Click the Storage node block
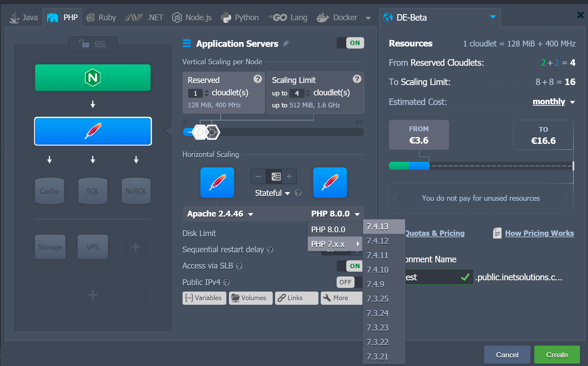 tap(50, 247)
